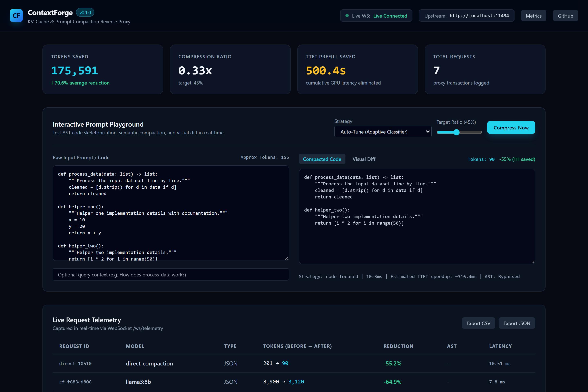Click the AST column header
The image size is (588, 392).
tap(451, 346)
